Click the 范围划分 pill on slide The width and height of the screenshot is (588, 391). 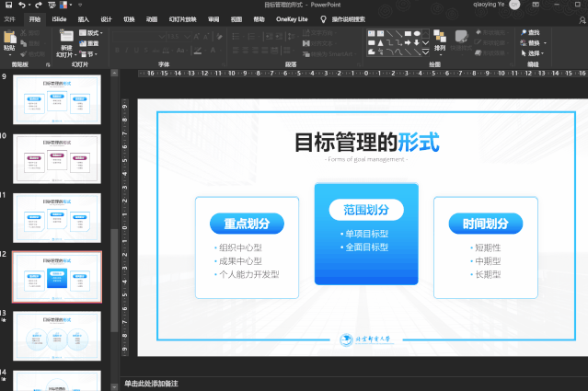[366, 210]
